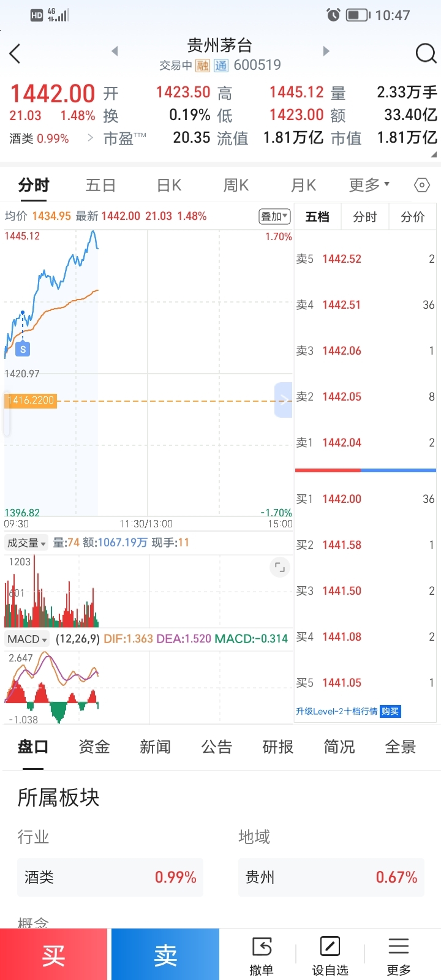Open the search magnifier icon
441x980 pixels.
pos(426,54)
